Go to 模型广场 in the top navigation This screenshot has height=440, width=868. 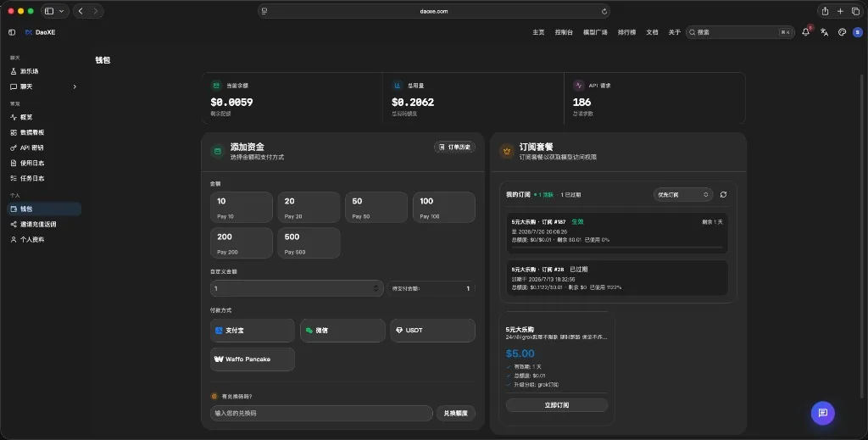(x=595, y=33)
